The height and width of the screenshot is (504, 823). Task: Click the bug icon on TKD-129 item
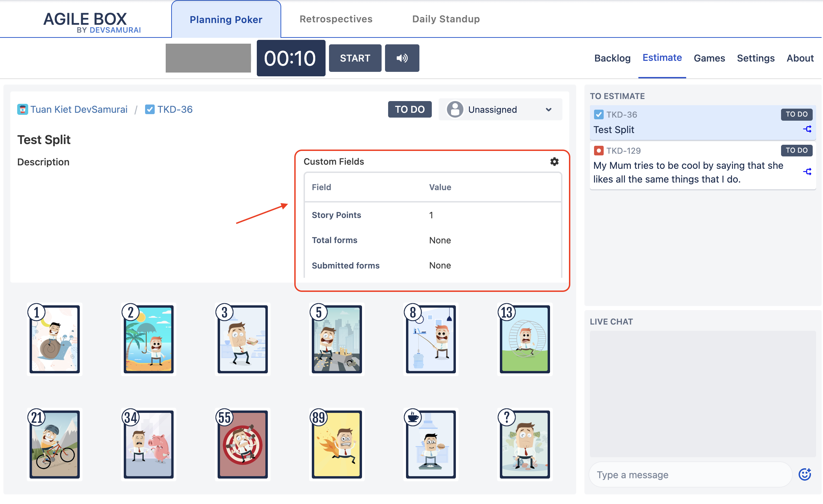[599, 151]
